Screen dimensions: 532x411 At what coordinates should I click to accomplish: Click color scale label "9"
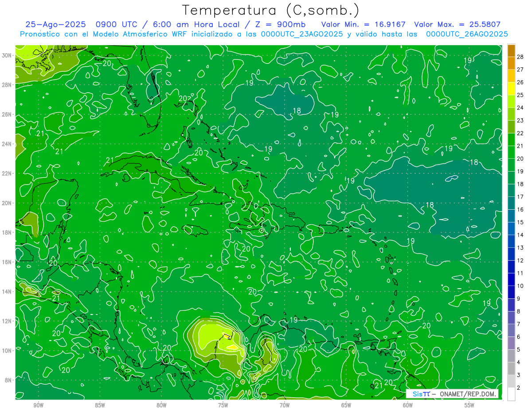pos(518,298)
